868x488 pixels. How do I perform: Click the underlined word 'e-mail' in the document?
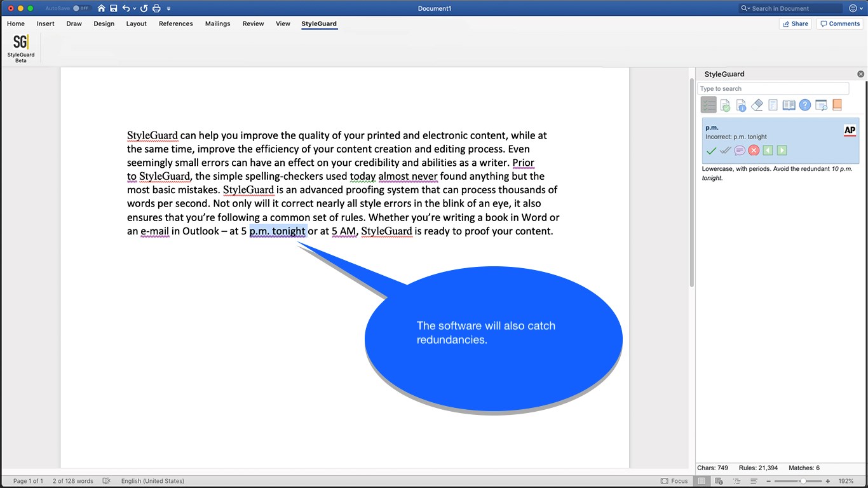coord(155,231)
